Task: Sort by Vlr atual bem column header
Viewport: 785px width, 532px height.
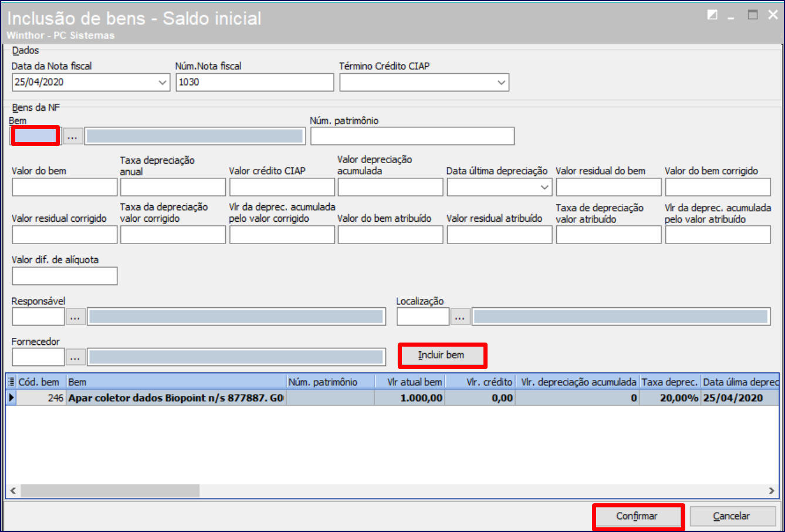Action: tap(410, 382)
